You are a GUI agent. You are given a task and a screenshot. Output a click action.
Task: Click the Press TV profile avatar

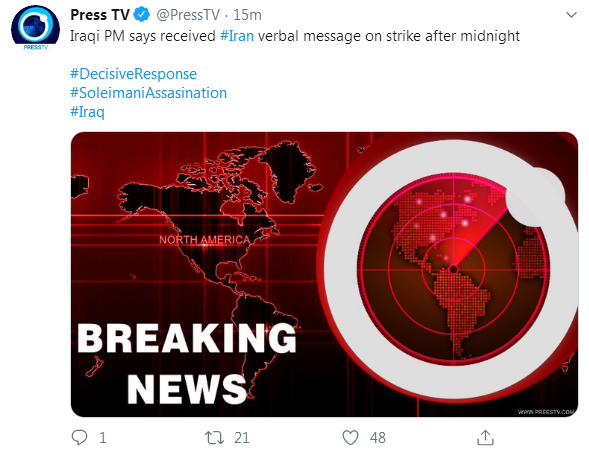click(x=35, y=29)
